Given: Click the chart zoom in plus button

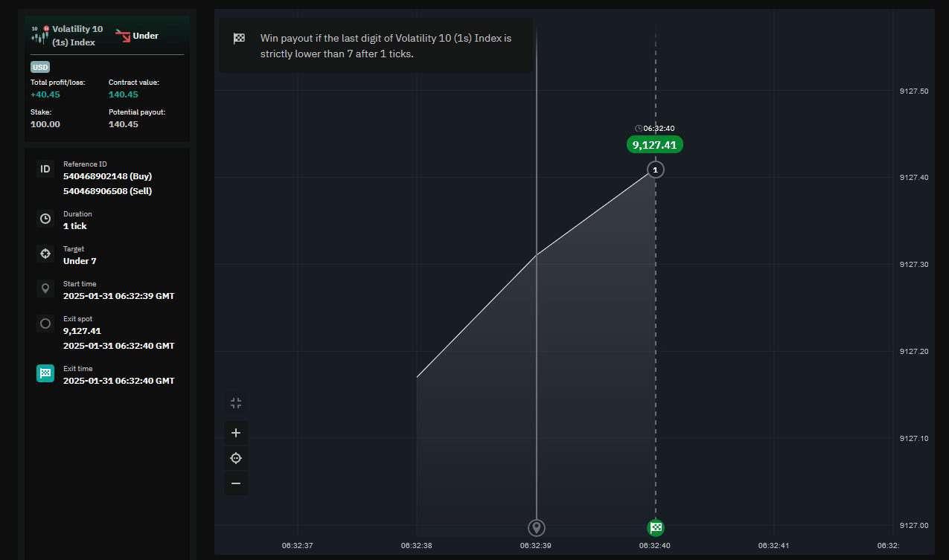Looking at the screenshot, I should pos(236,433).
